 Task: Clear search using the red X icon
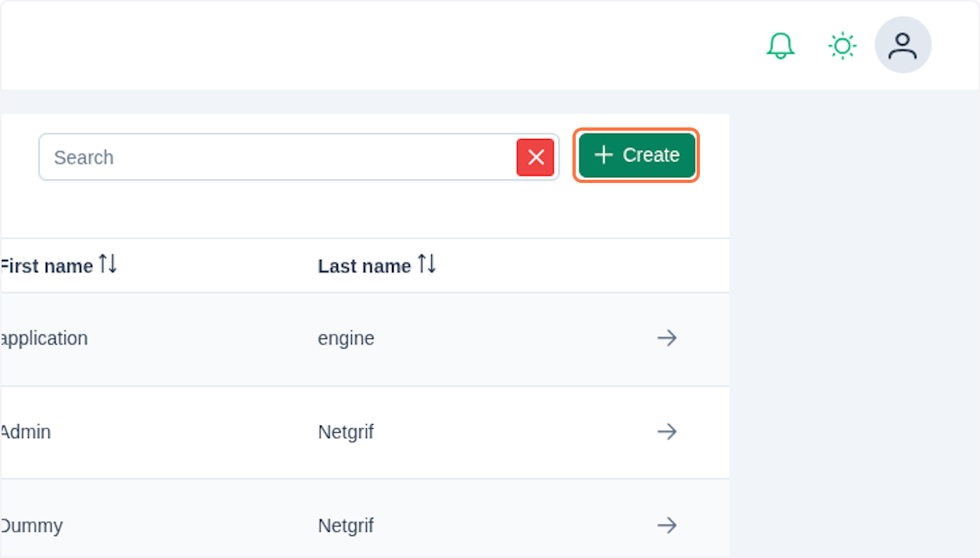click(x=536, y=157)
